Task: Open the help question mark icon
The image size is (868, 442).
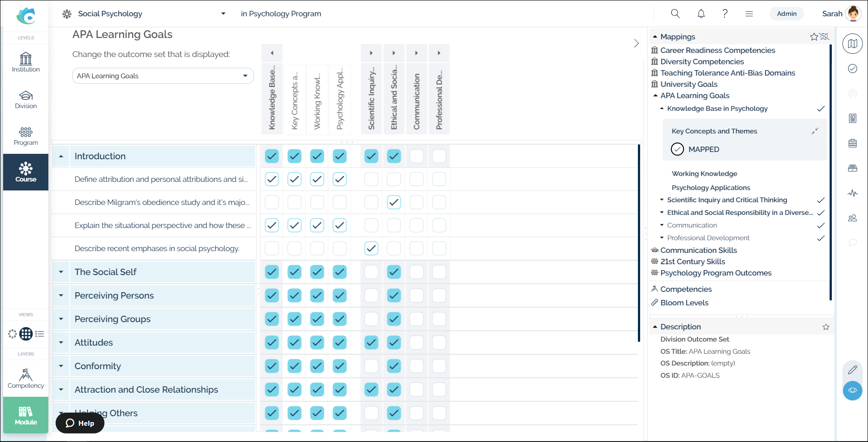Action: [x=725, y=14]
